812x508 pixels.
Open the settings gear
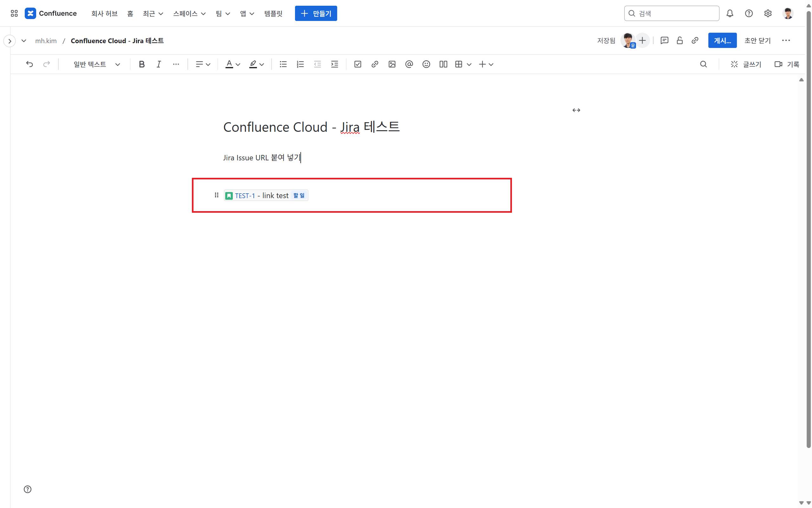(768, 13)
